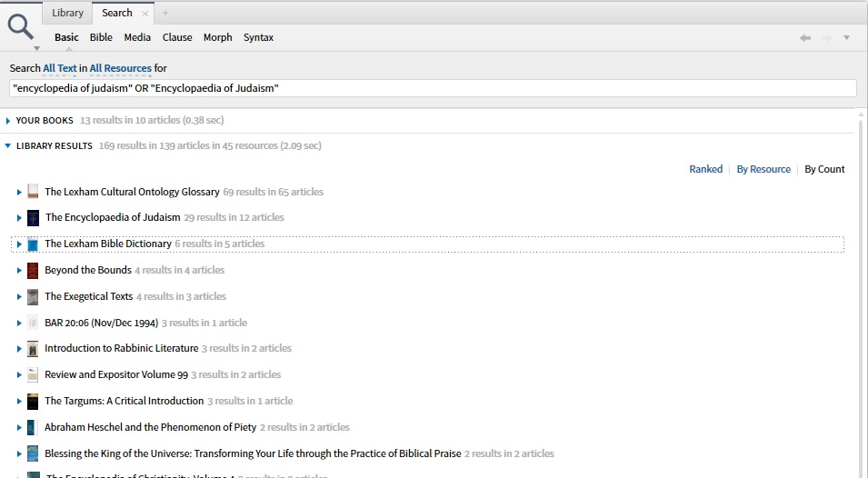Expand the YOUR BOOKS section
This screenshot has height=478, width=868.
tap(8, 121)
